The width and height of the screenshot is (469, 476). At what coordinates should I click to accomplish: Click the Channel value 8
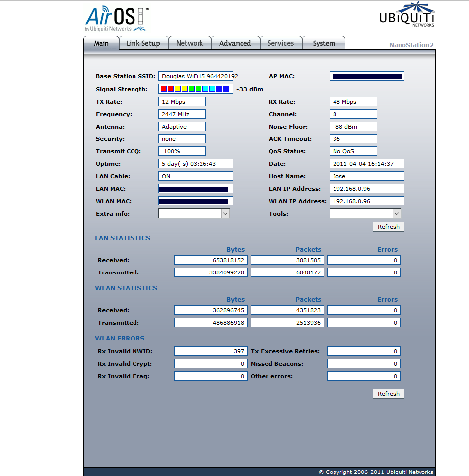coord(353,114)
